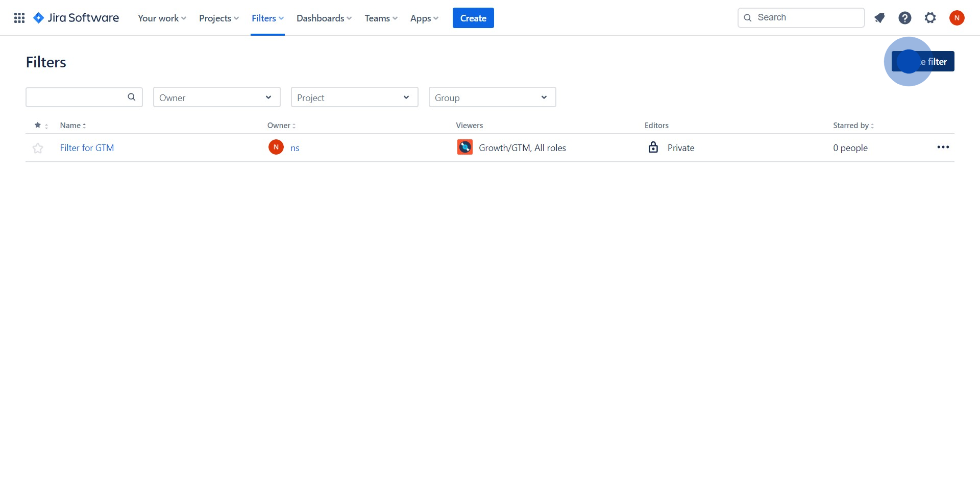
Task: Open the three-dot actions menu for Filter for GTM
Action: tap(943, 147)
